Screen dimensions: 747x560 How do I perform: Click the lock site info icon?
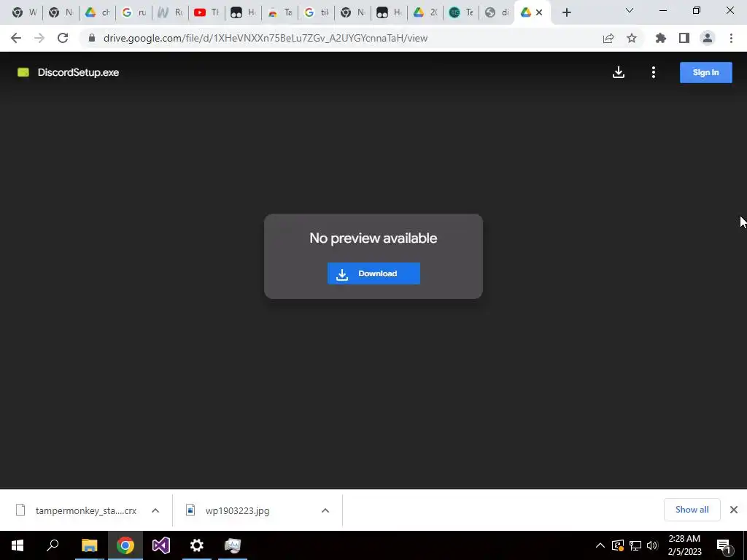[92, 38]
